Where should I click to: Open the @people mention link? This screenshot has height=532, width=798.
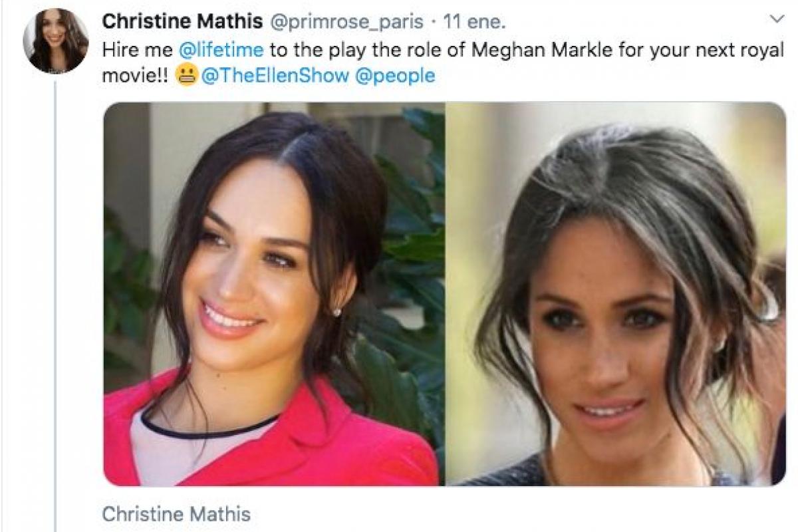(395, 76)
